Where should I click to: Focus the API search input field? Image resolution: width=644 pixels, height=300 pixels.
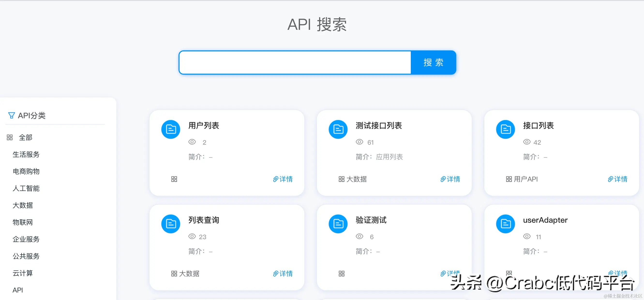295,63
